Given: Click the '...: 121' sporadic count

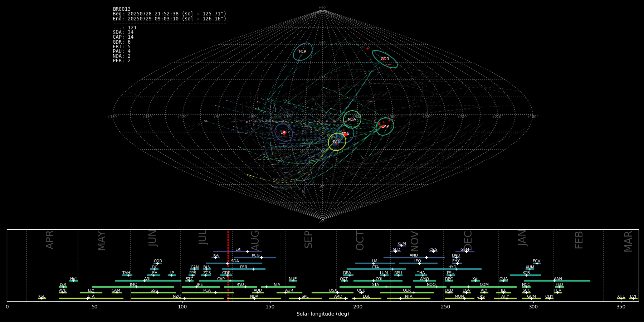Looking at the screenshot, I should pyautogui.click(x=125, y=28).
